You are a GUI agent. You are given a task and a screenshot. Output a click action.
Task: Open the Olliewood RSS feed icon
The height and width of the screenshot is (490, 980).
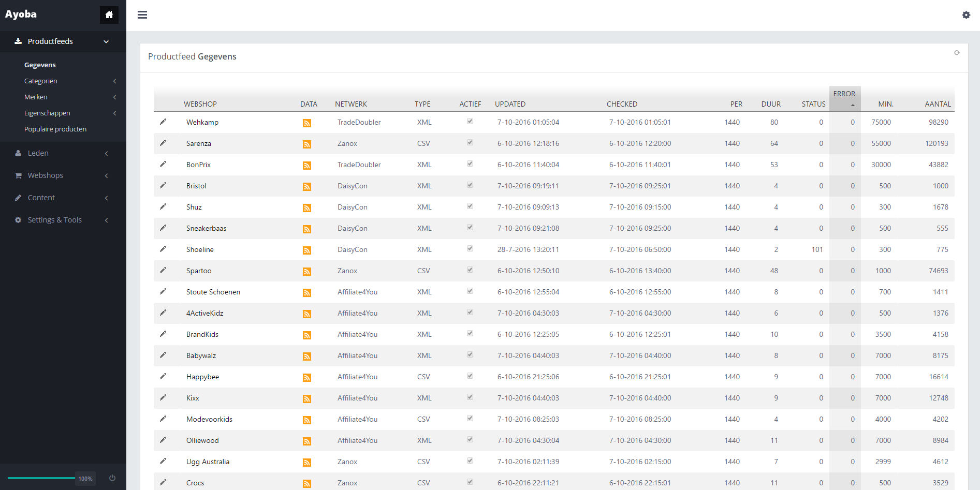coord(307,441)
